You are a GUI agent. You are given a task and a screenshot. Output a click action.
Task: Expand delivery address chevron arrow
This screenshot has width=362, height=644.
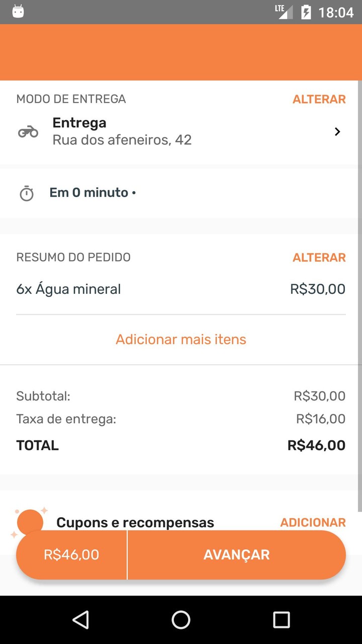(337, 132)
